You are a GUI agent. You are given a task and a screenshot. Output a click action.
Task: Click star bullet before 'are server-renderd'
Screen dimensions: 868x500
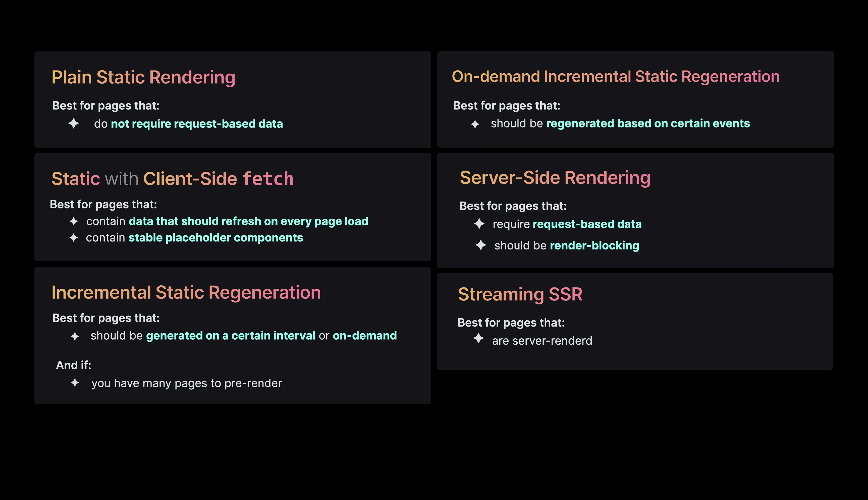tap(478, 339)
